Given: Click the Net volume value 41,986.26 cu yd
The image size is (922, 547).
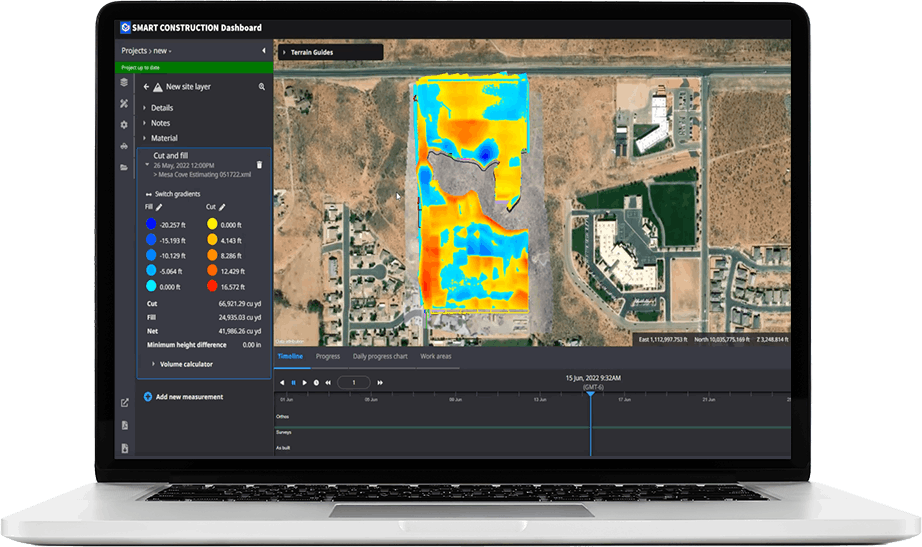Looking at the screenshot, I should tap(240, 332).
